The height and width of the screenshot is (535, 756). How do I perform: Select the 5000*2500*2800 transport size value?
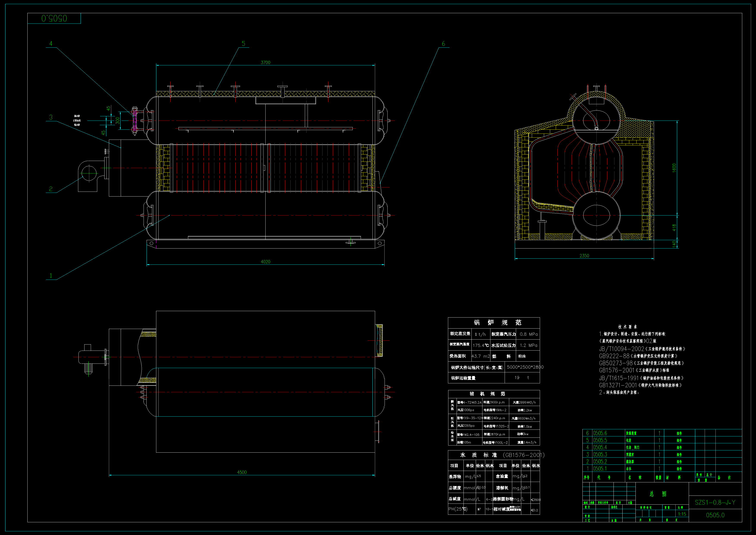pyautogui.click(x=525, y=367)
